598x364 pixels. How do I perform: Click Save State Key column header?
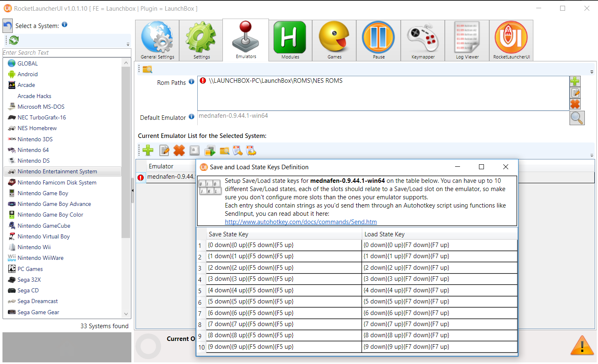[284, 234]
